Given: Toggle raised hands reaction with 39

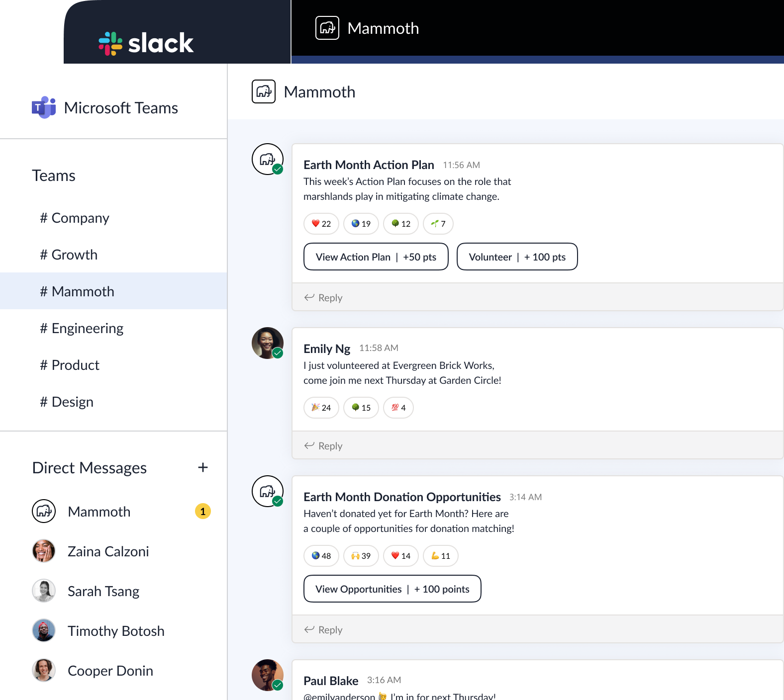Looking at the screenshot, I should (x=361, y=556).
